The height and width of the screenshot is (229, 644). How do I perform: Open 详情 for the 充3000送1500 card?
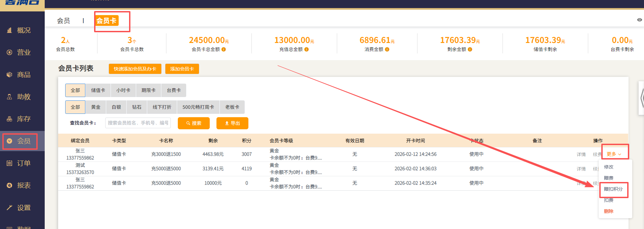click(581, 154)
